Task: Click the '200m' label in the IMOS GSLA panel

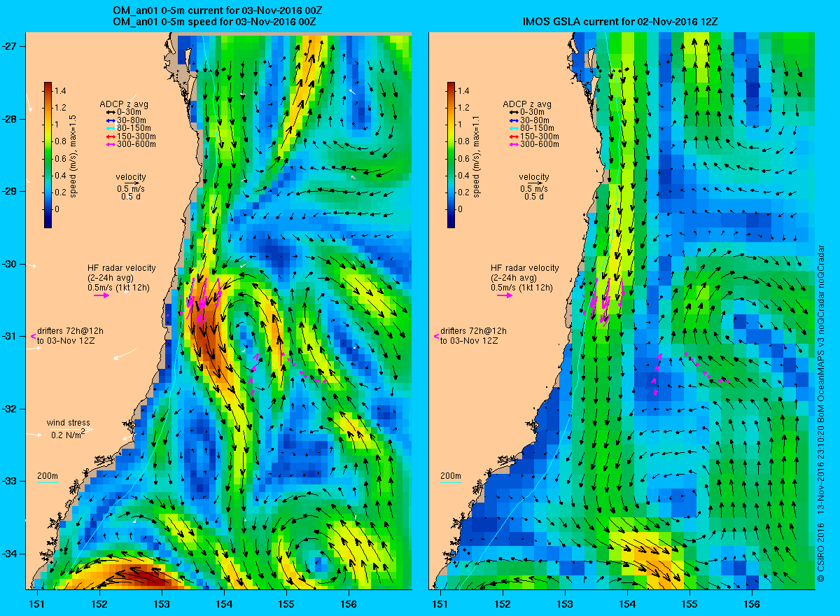Action: (451, 476)
